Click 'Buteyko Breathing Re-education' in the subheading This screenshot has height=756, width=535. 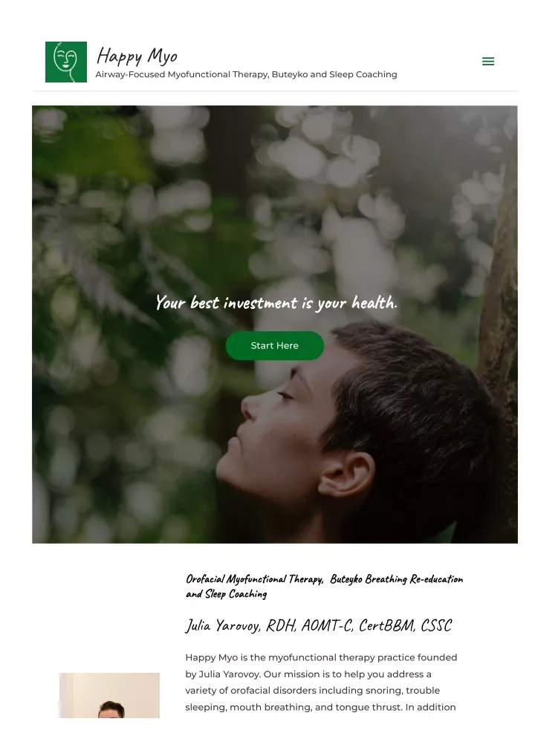(x=397, y=579)
